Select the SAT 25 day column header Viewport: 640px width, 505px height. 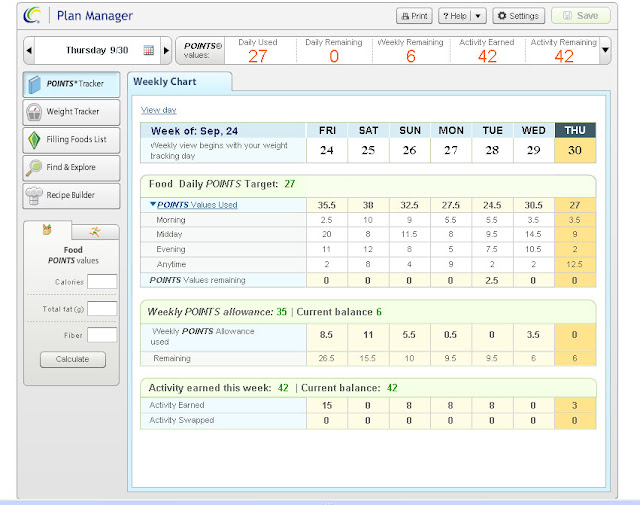368,142
